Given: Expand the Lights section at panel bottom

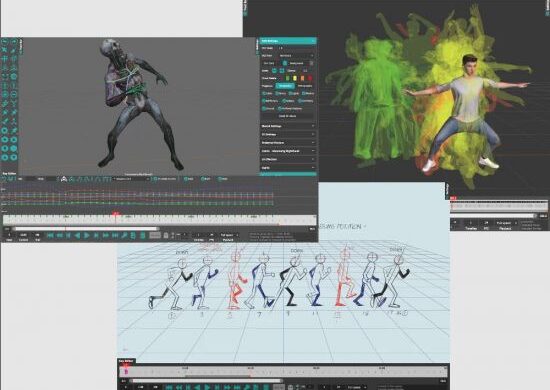Looking at the screenshot, I should tap(288, 168).
